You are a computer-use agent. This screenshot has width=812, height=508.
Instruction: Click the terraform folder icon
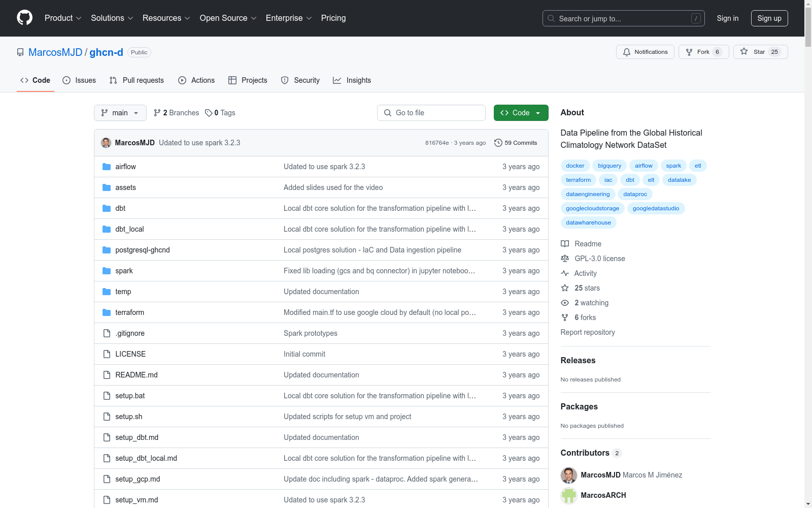(x=107, y=312)
